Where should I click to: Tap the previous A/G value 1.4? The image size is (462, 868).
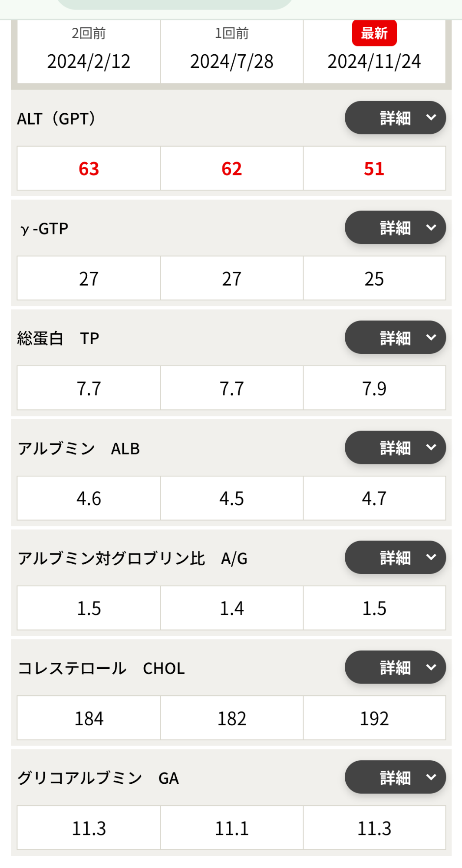tap(231, 608)
